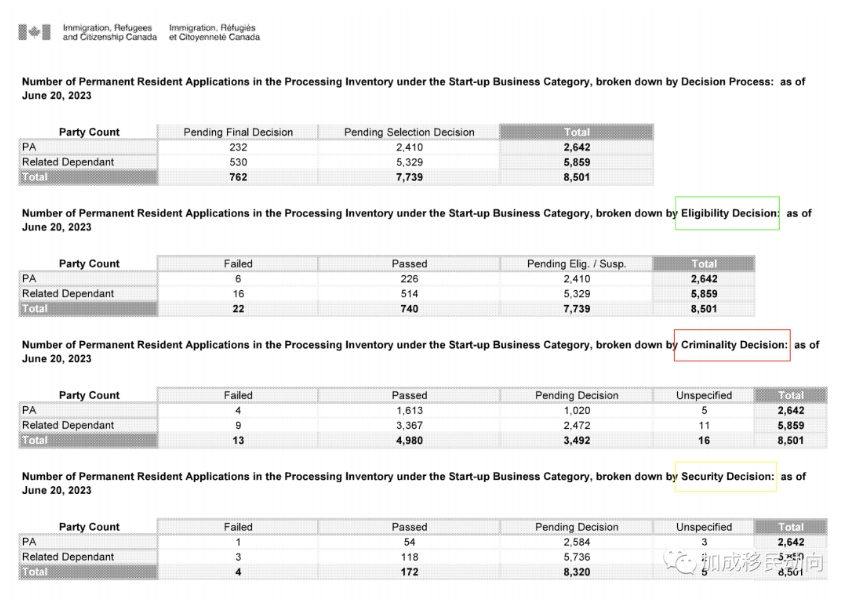850x606 pixels.
Task: Click the Canada flag logo in the header
Action: click(35, 33)
